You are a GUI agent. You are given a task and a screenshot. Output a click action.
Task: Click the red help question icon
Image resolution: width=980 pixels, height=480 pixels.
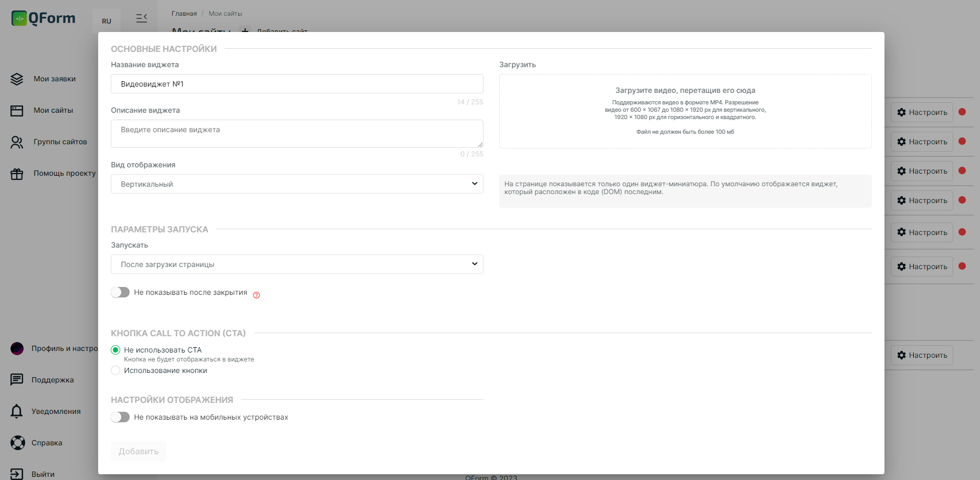click(256, 295)
